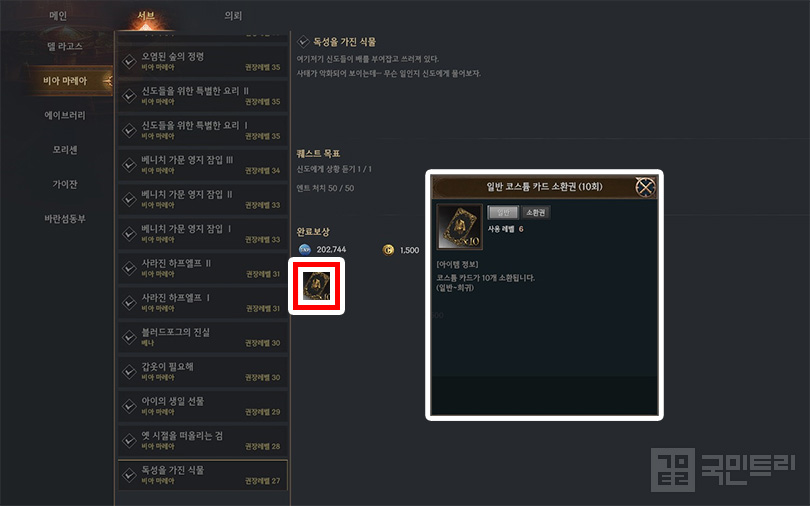Switch to the 메인 tab

click(58, 15)
